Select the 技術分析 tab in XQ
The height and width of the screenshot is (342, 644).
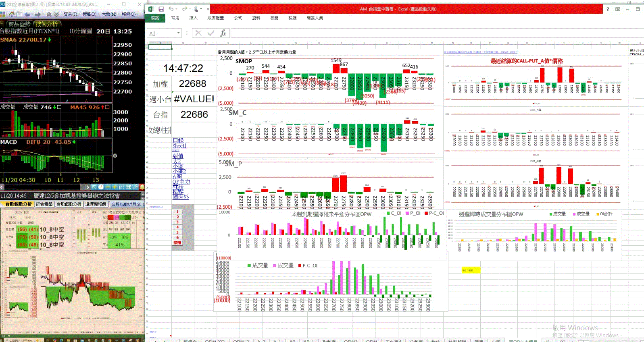click(46, 24)
